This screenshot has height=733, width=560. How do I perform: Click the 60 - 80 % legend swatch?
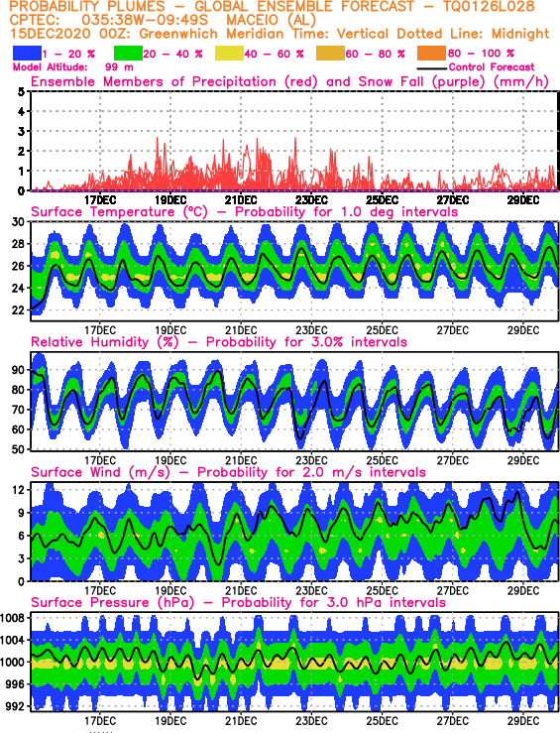click(330, 54)
